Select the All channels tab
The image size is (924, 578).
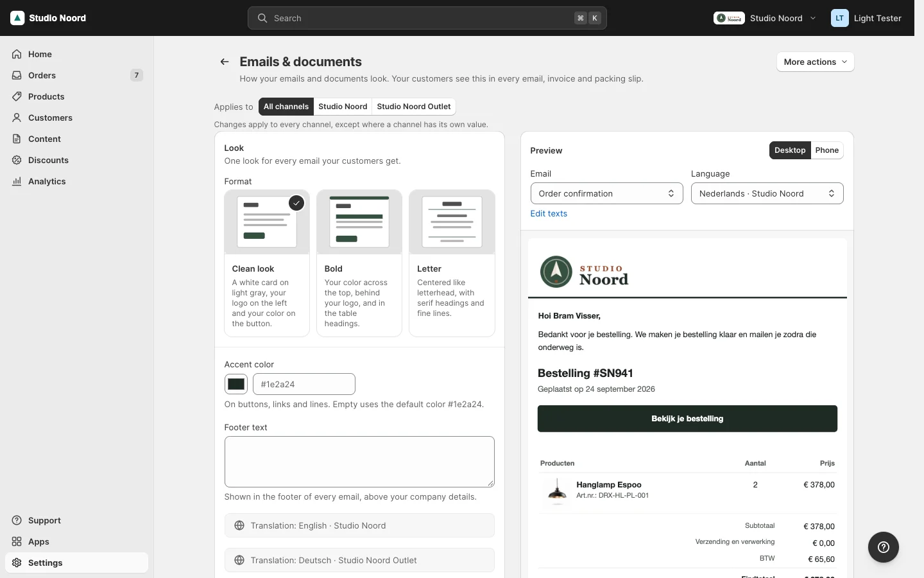tap(286, 107)
